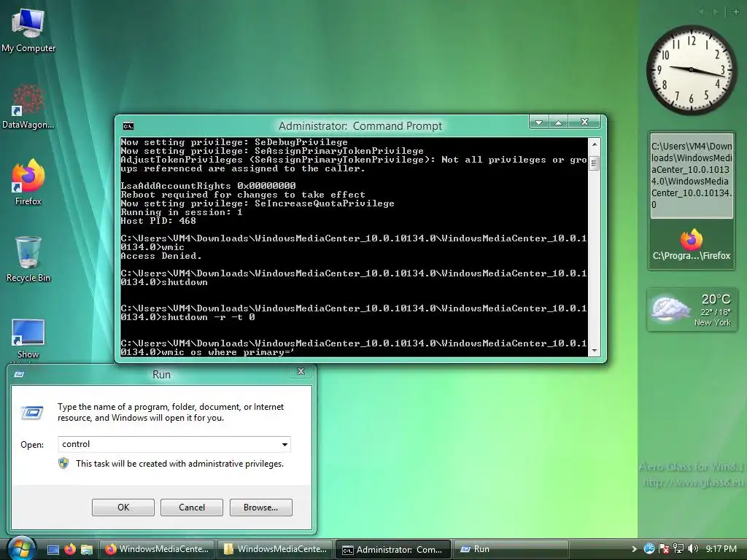747x560 pixels.
Task: Click the Open text field containing control
Action: 174,444
